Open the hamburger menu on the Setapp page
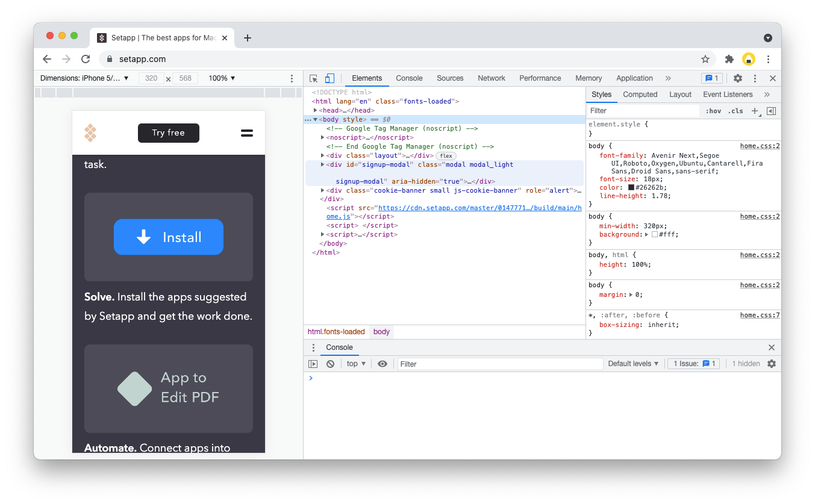The height and width of the screenshot is (504, 815). (247, 133)
